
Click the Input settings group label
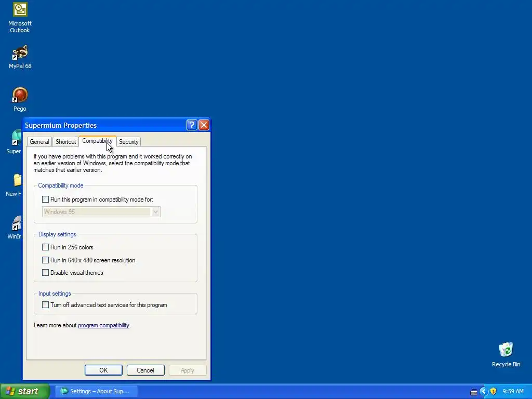55,294
